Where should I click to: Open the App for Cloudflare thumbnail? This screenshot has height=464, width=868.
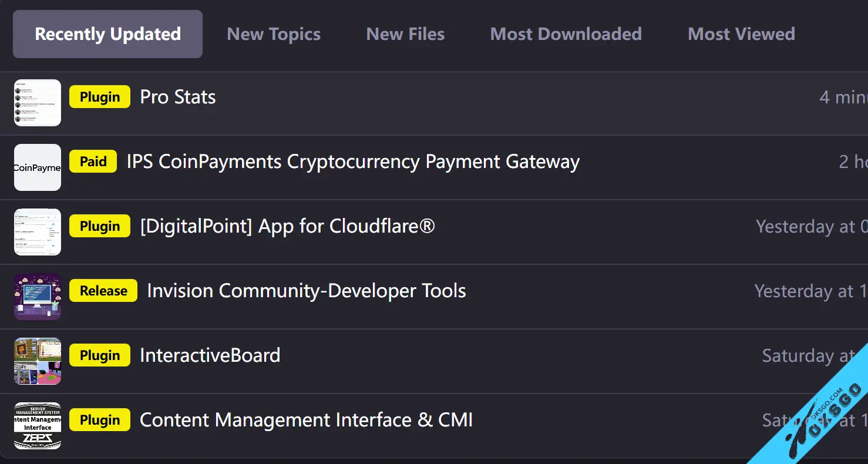pos(38,232)
